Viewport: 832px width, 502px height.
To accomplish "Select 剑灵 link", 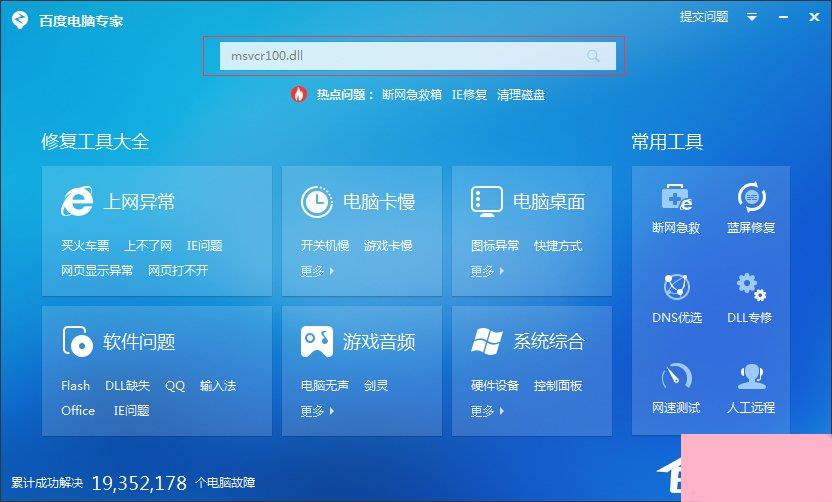I will [376, 385].
